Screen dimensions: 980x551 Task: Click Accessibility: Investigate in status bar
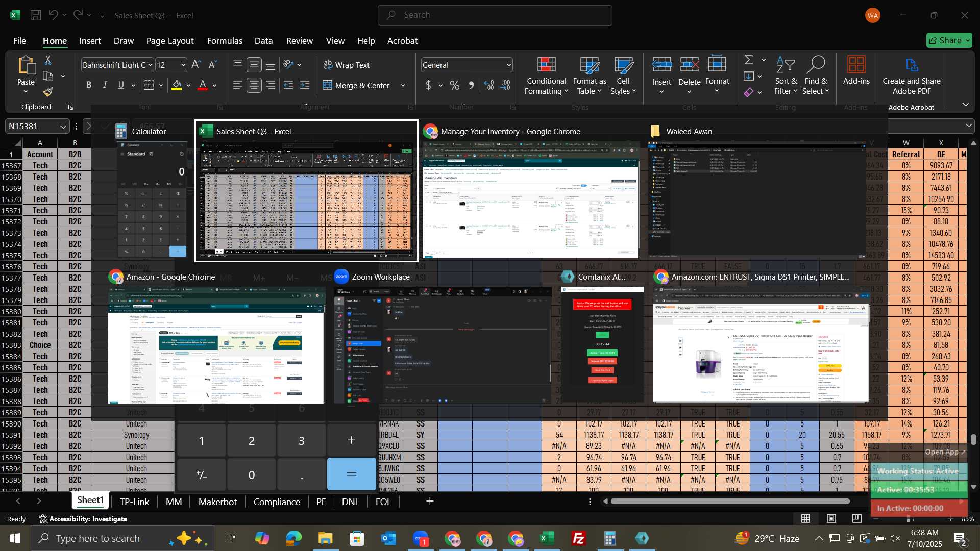[83, 519]
